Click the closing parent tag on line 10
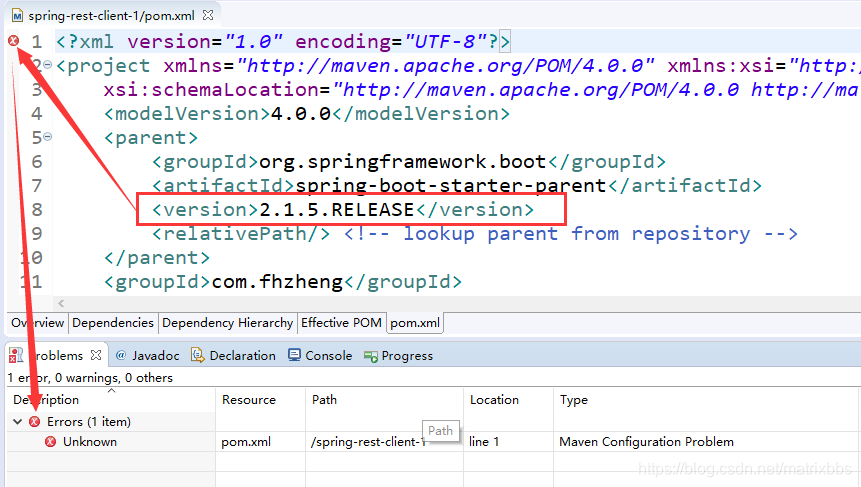 coord(157,258)
